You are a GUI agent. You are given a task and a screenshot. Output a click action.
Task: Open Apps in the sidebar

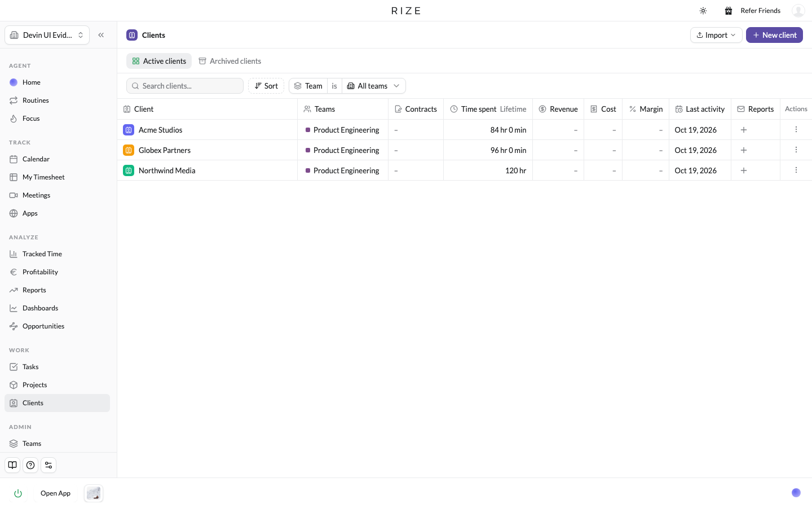(x=57, y=213)
